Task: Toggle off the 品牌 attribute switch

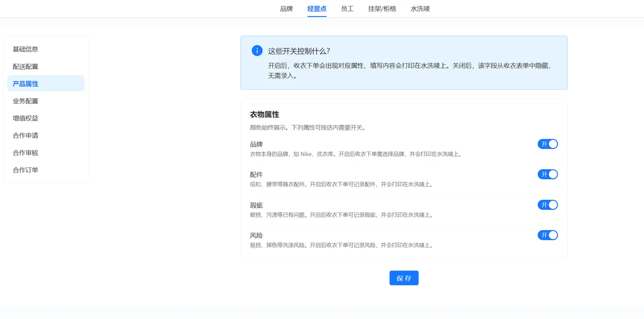Action: [x=547, y=144]
